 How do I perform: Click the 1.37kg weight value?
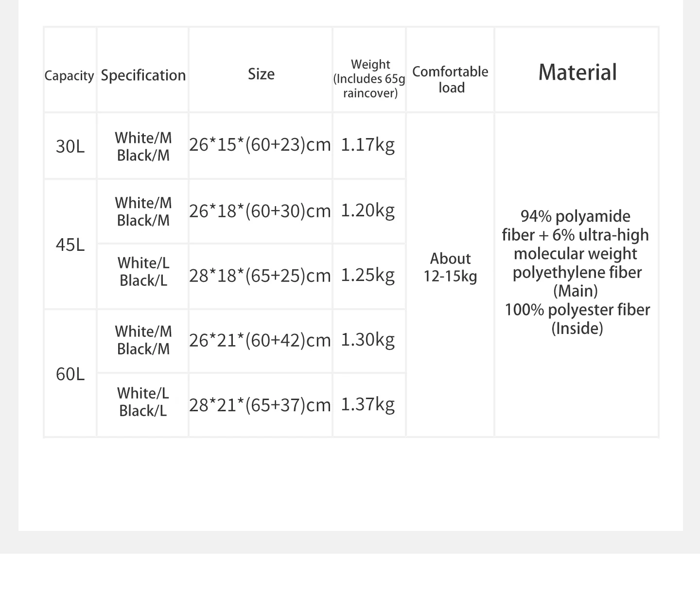tap(367, 404)
